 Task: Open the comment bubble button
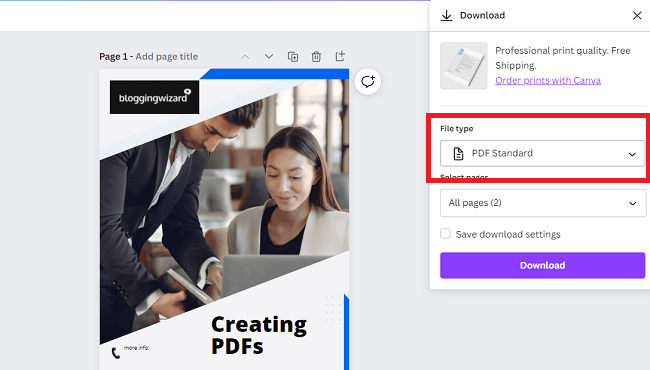coord(368,82)
